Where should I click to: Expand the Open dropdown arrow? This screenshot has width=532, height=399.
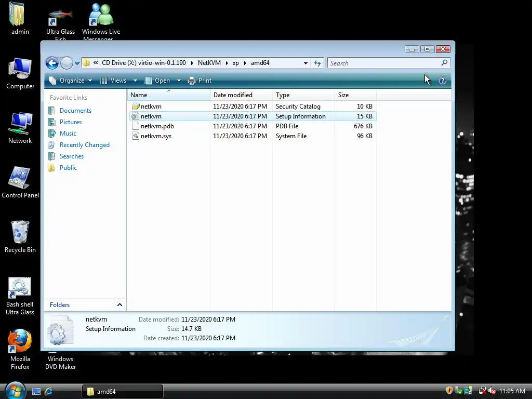[x=179, y=81]
